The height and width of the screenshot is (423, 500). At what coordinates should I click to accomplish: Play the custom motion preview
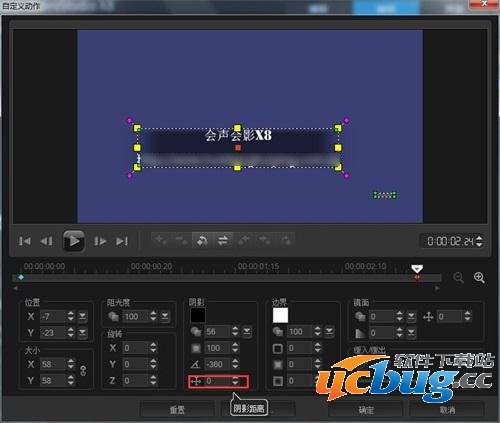pyautogui.click(x=74, y=241)
